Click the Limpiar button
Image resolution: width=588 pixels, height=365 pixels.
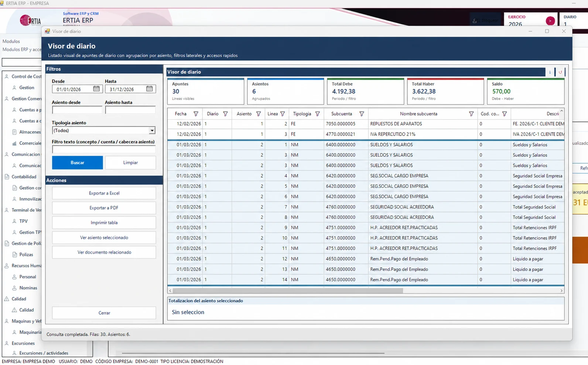[x=130, y=163]
